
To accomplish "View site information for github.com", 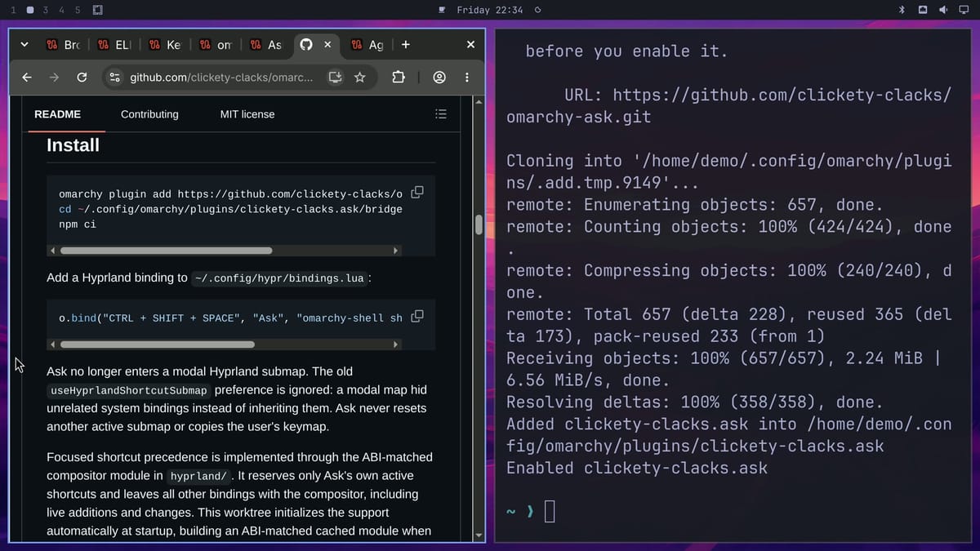I will (x=115, y=78).
